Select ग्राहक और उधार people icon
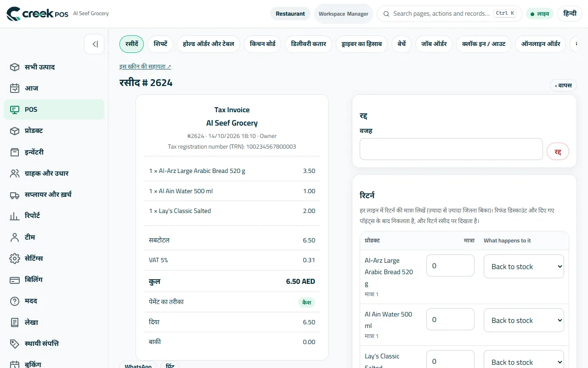 pos(15,173)
